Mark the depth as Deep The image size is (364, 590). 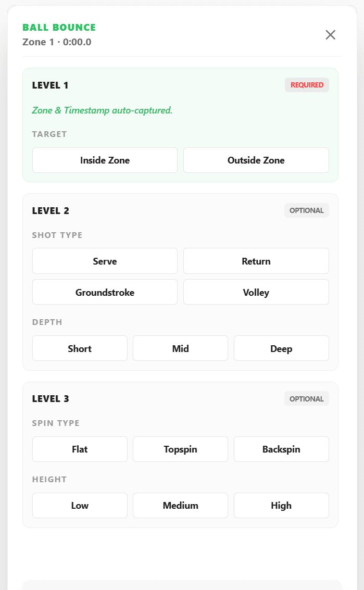(x=281, y=348)
